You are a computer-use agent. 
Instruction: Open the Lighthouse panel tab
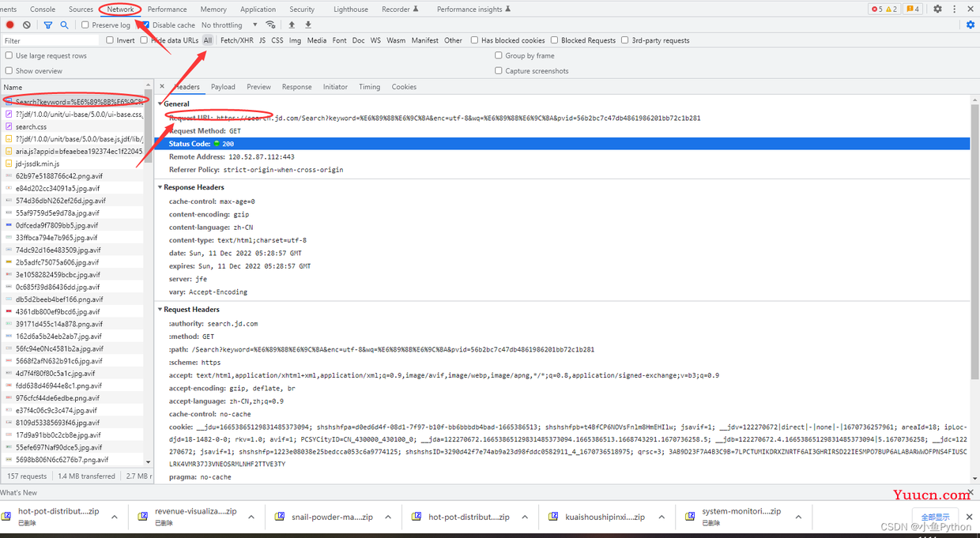pos(351,9)
